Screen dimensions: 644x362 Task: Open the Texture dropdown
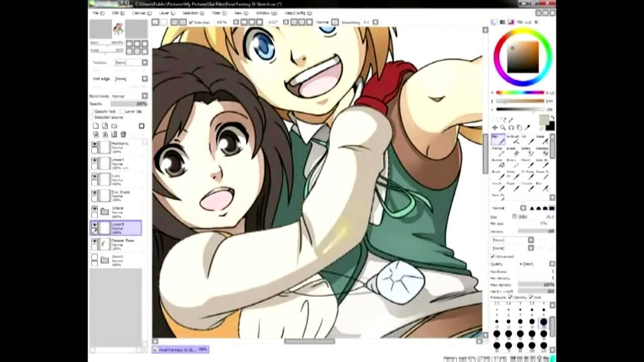pyautogui.click(x=131, y=62)
